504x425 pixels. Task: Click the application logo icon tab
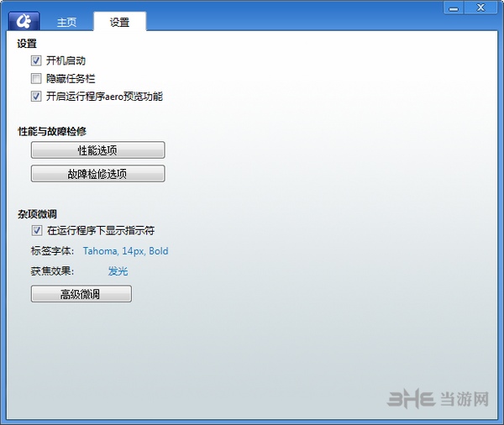click(24, 21)
